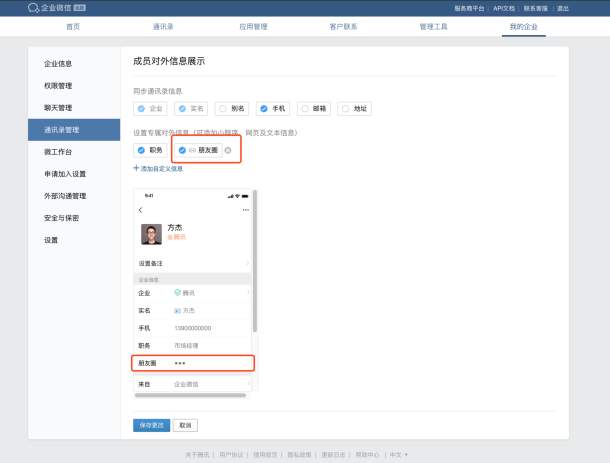Open the 更新日志 footer link

(333, 454)
